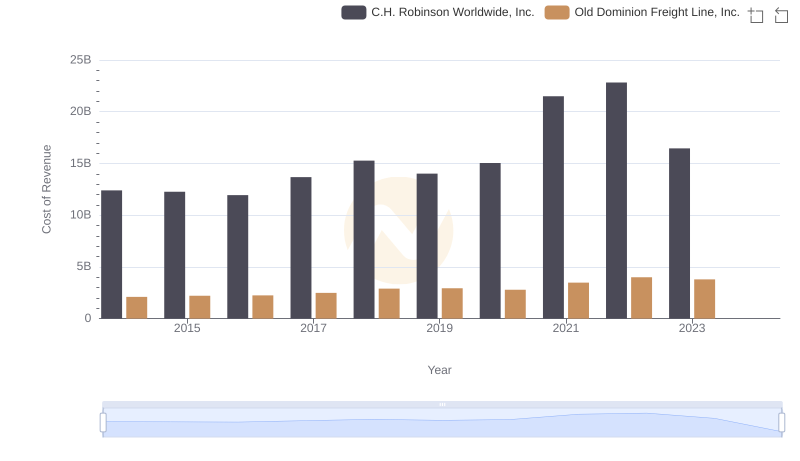
Task: Click the area zoom tool icon
Action: (x=756, y=15)
